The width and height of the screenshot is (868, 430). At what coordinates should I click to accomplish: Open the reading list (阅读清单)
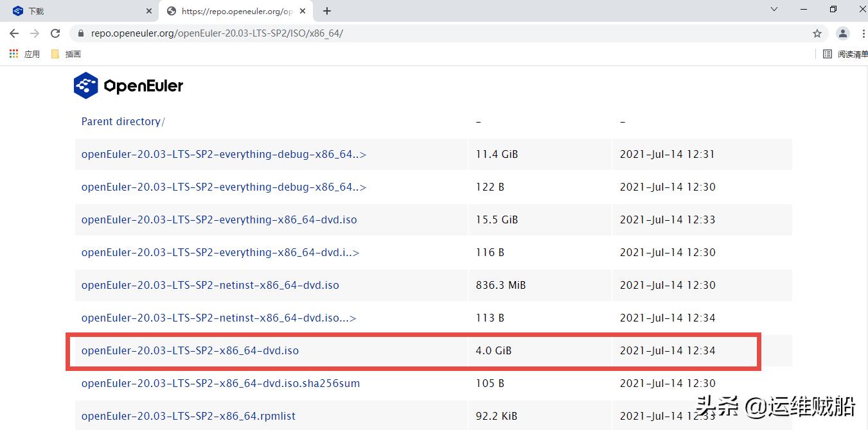846,54
